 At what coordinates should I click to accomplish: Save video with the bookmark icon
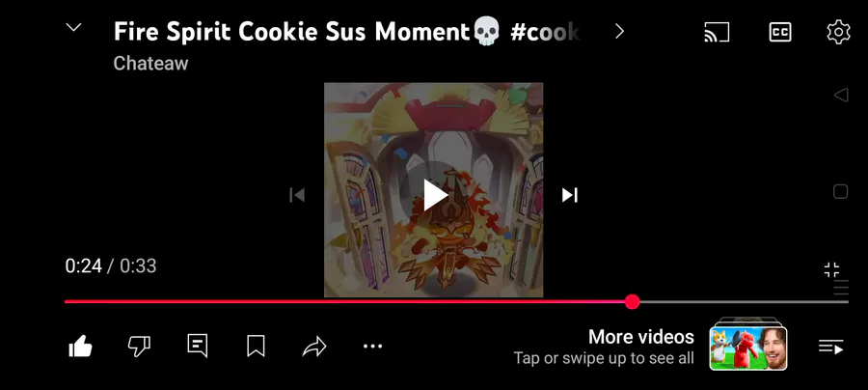[256, 346]
